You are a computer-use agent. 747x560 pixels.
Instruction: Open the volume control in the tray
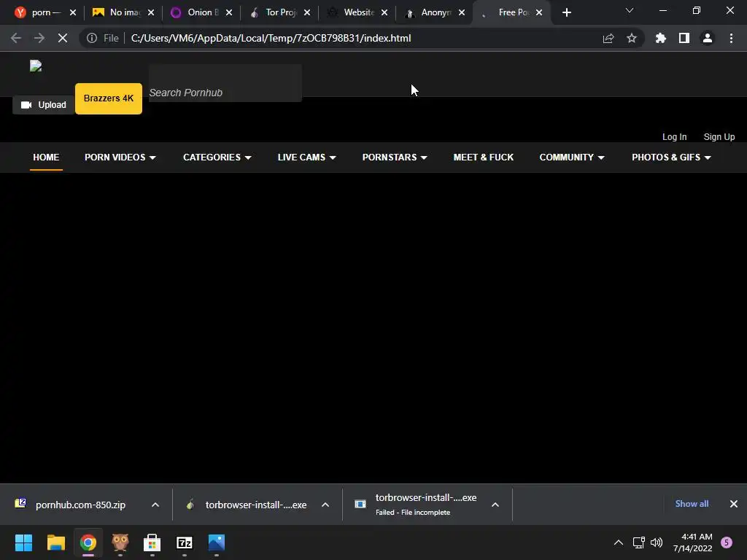click(657, 542)
